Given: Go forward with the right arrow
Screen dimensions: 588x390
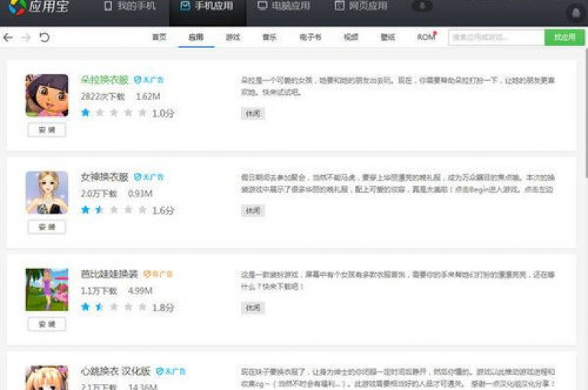Looking at the screenshot, I should coord(26,37).
